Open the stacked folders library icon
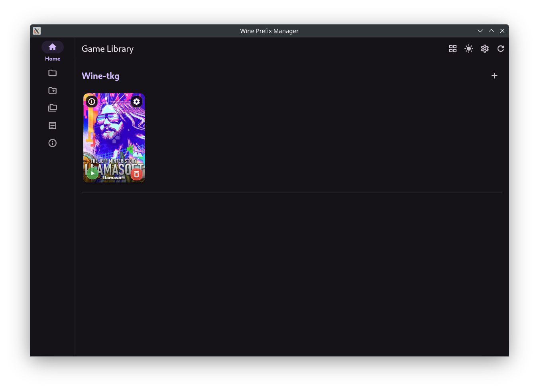 (53, 108)
